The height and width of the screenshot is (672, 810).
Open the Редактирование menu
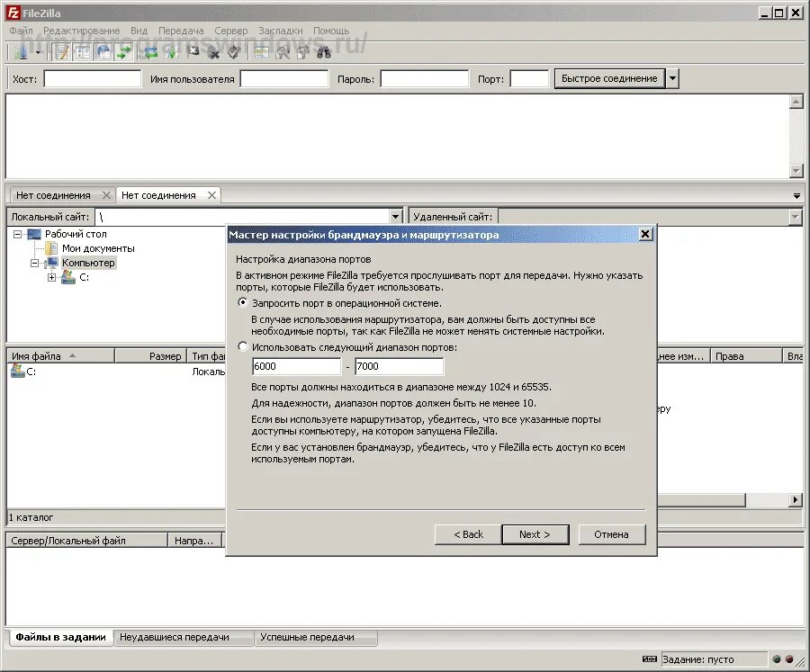point(82,31)
